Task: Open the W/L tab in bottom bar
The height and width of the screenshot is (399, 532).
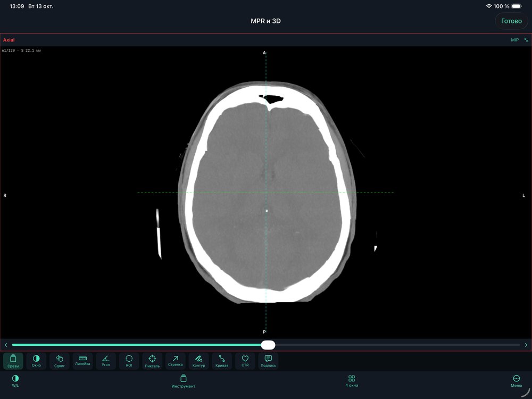Action: [15, 381]
